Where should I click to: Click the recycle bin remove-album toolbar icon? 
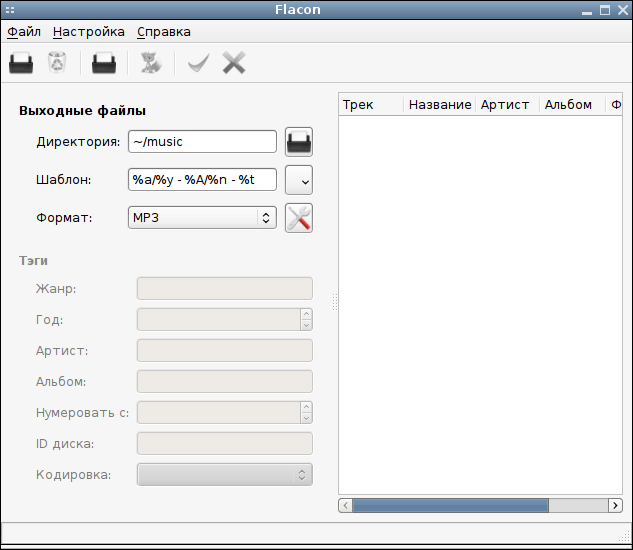coord(57,63)
